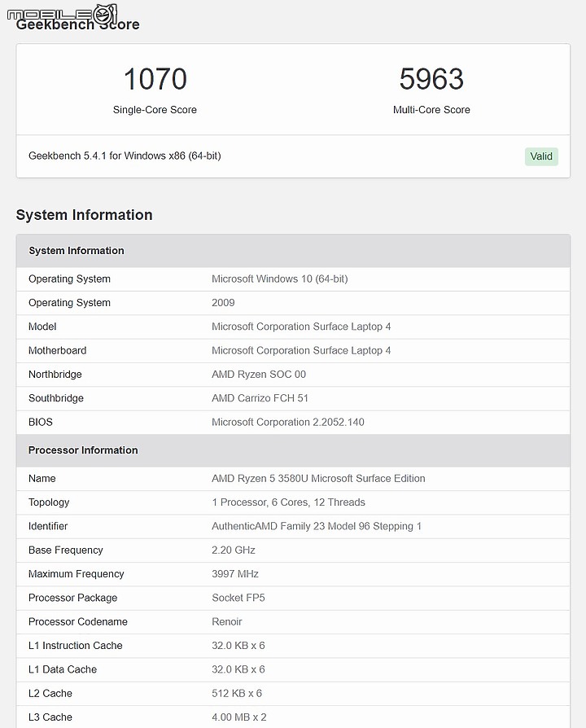Click the Processor Codename row label

click(x=78, y=622)
